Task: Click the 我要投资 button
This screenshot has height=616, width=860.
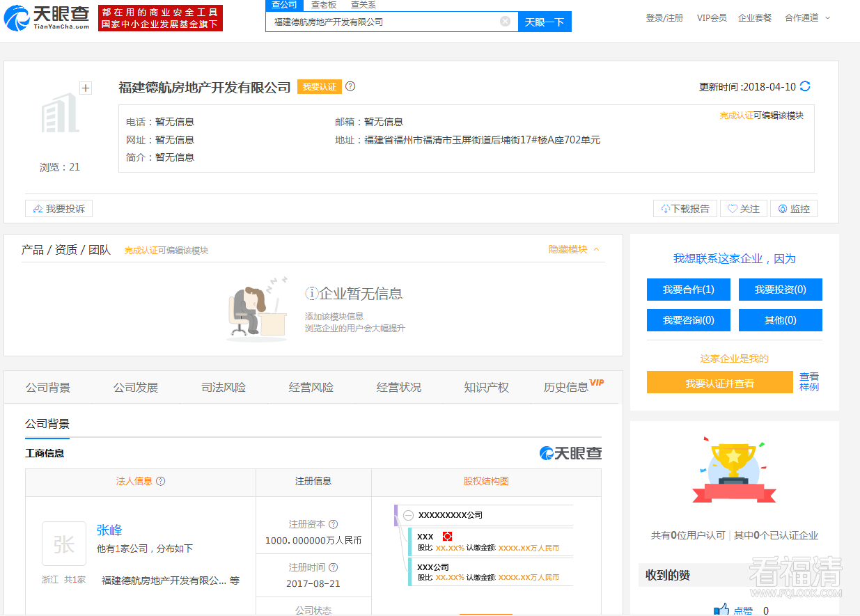Action: tap(780, 290)
